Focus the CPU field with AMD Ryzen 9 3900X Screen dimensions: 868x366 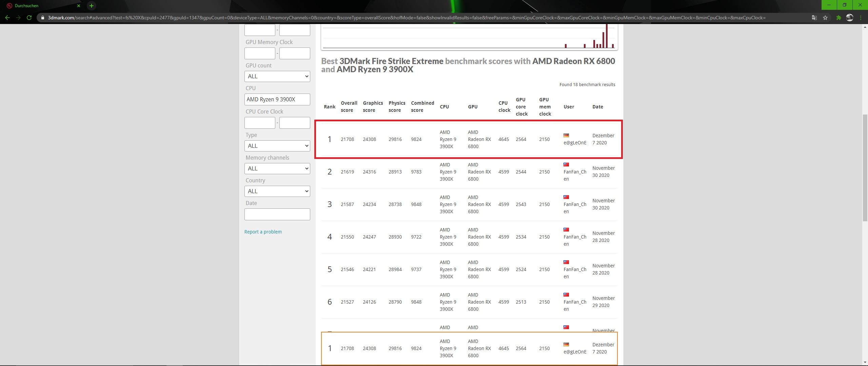point(277,99)
